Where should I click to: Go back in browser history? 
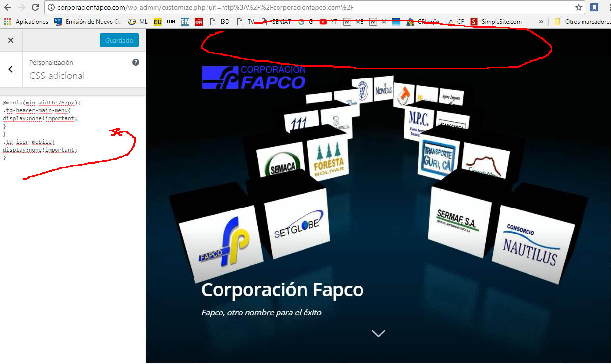[7, 7]
